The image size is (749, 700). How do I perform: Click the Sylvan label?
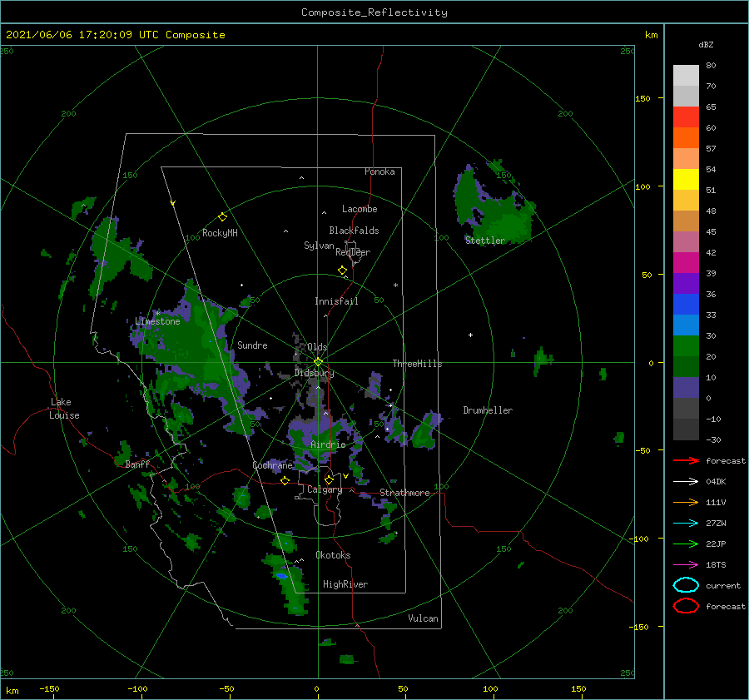[319, 246]
